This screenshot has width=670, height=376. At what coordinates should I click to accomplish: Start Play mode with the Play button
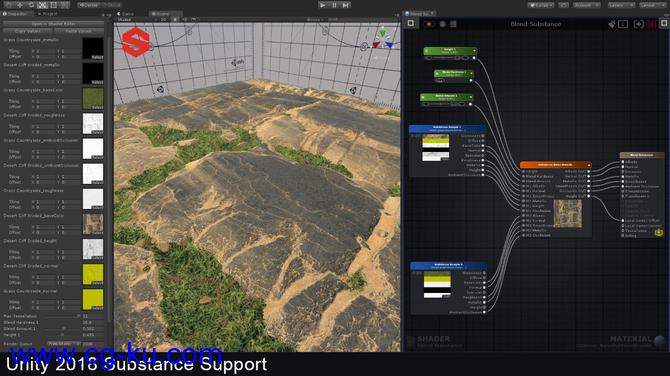323,5
